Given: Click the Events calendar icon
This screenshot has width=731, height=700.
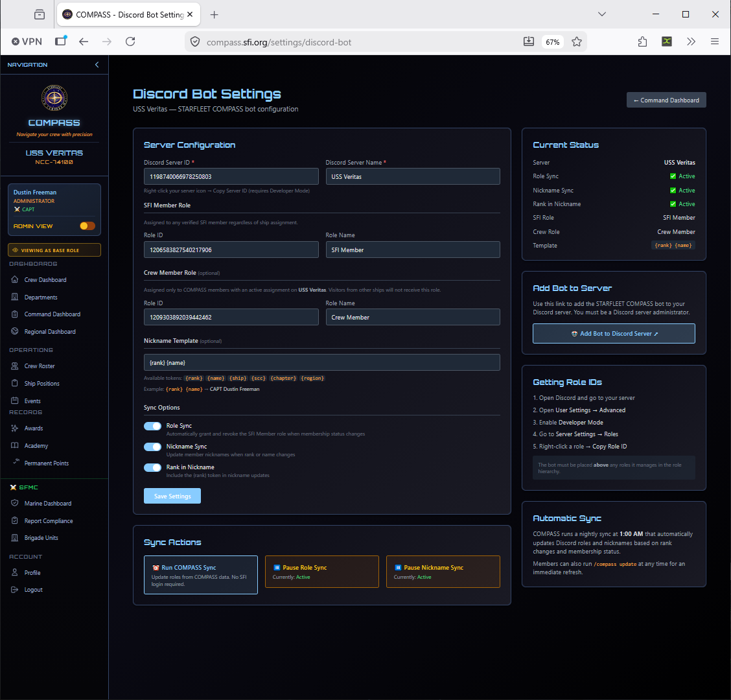Looking at the screenshot, I should [15, 401].
